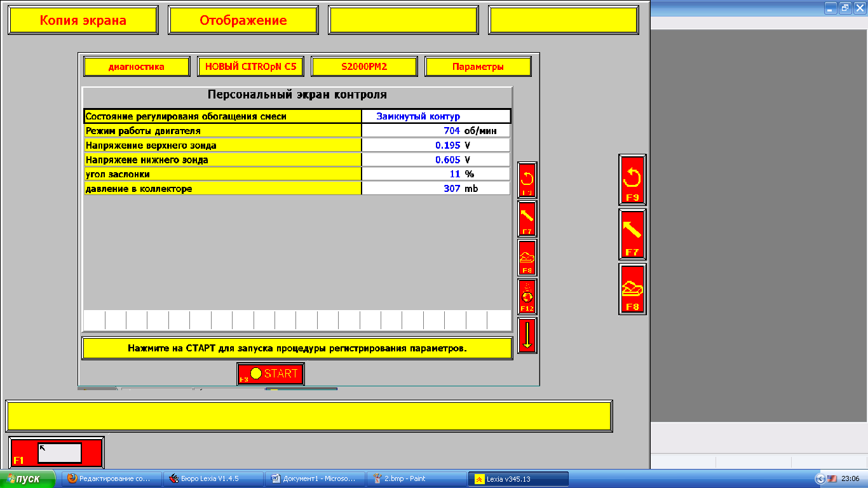Click the small F8 printer icon

click(527, 258)
